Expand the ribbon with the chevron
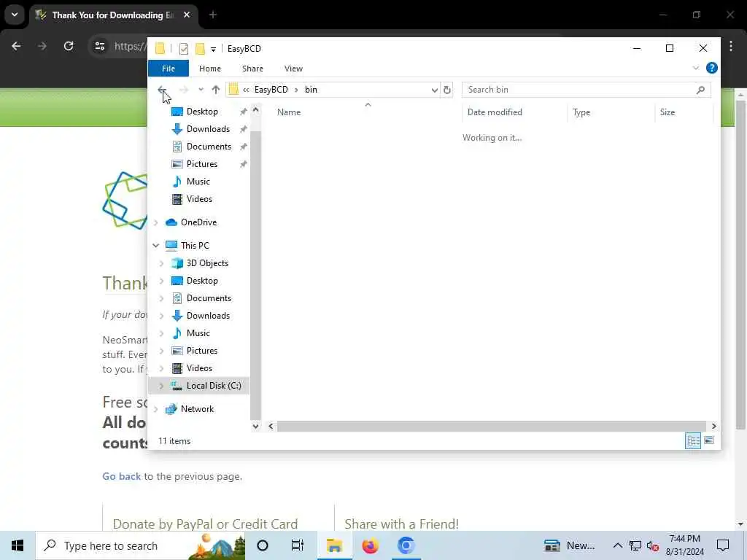Image resolution: width=747 pixels, height=560 pixels. tap(695, 68)
